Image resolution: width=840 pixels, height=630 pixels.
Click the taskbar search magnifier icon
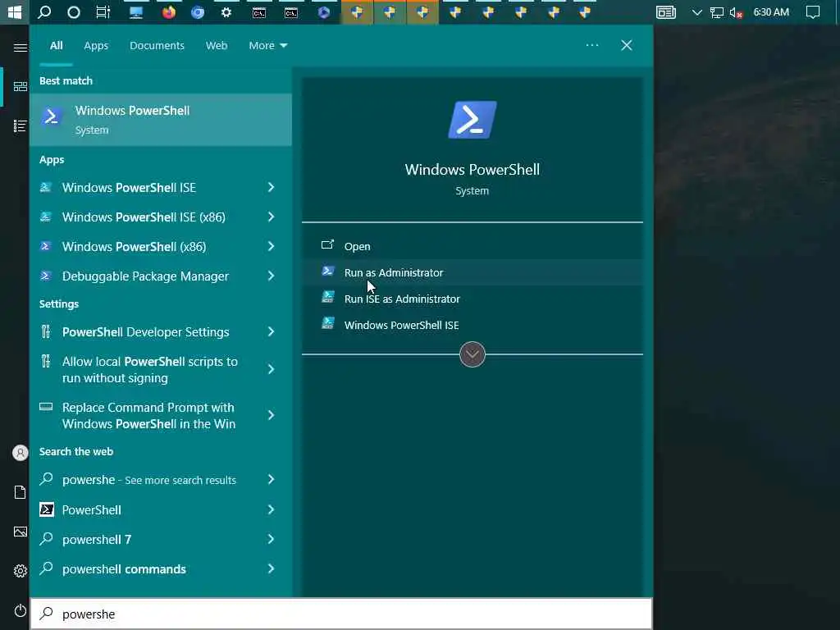click(44, 11)
